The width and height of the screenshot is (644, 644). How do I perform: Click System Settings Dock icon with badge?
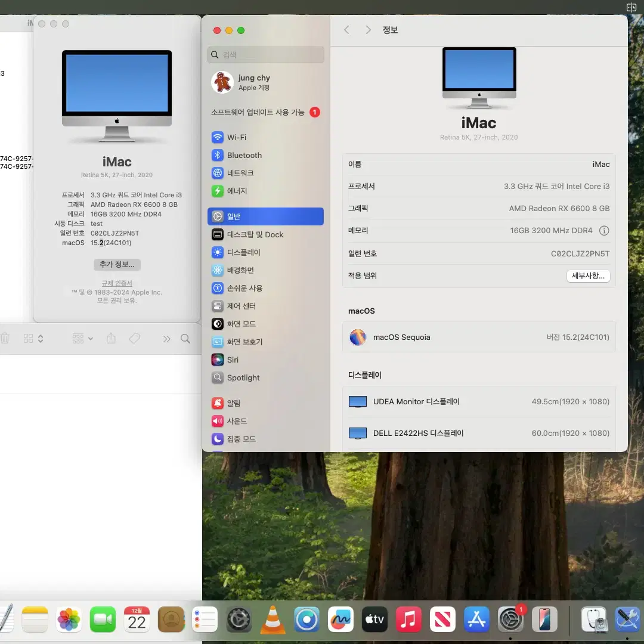[x=510, y=619]
